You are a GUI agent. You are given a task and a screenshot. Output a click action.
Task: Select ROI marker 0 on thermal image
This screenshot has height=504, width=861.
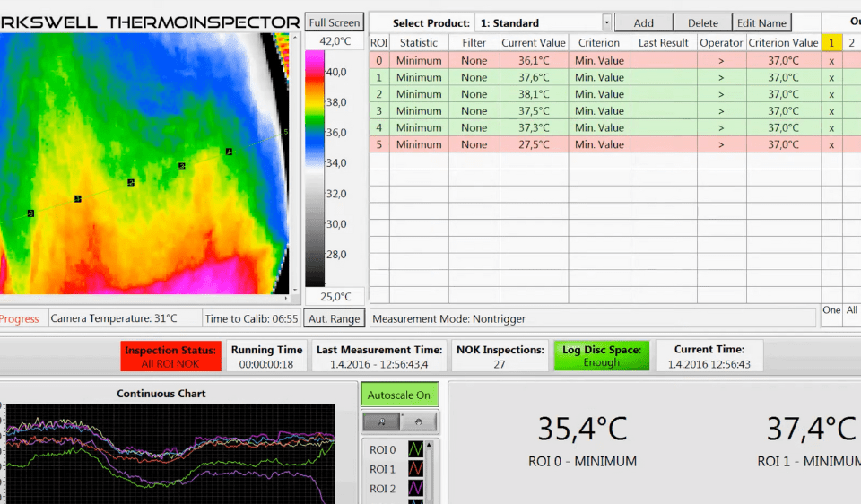30,213
